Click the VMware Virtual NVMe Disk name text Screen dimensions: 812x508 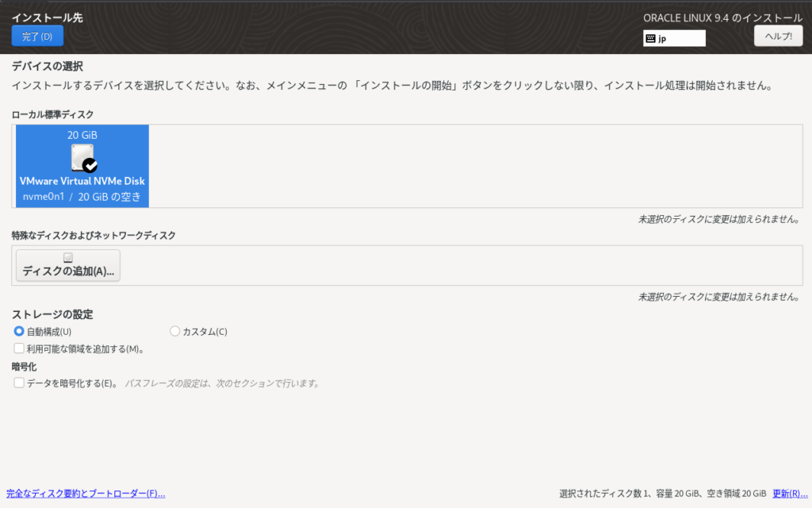pos(82,181)
